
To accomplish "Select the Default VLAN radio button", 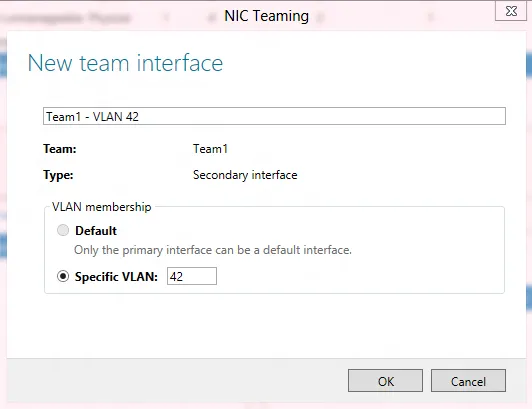I will (x=63, y=230).
